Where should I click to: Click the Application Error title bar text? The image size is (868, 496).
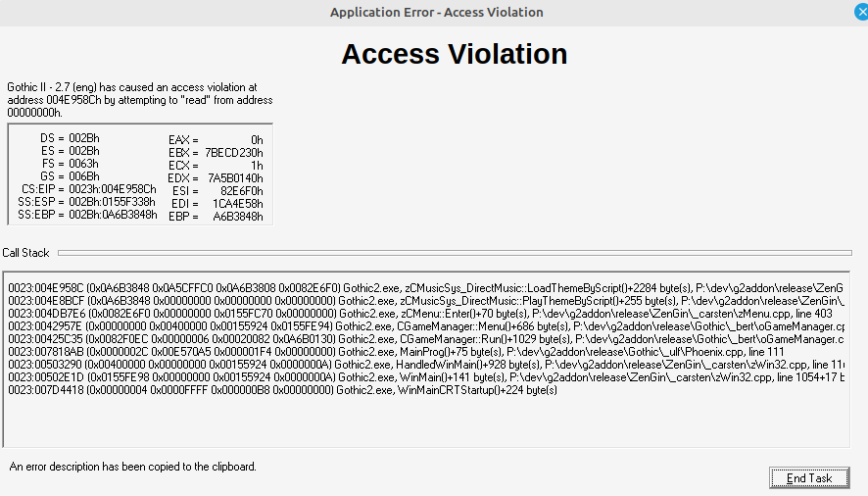pyautogui.click(x=436, y=12)
